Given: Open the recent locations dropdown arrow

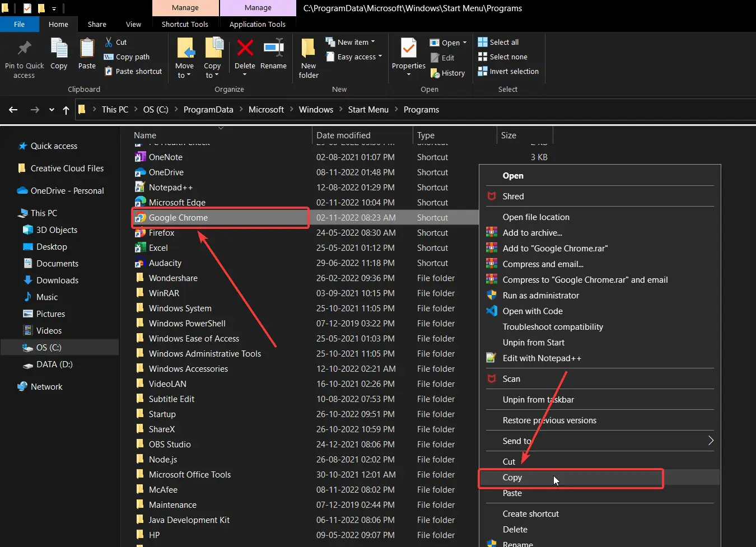Looking at the screenshot, I should (52, 110).
